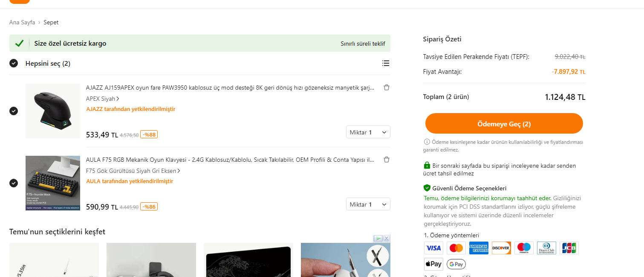Click the American Express icon
This screenshot has height=277, width=644.
point(479,248)
